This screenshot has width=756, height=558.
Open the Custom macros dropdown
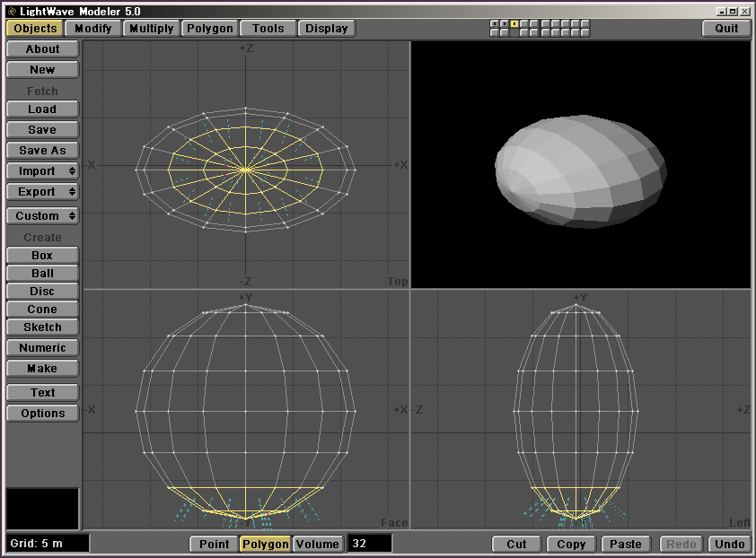point(42,216)
